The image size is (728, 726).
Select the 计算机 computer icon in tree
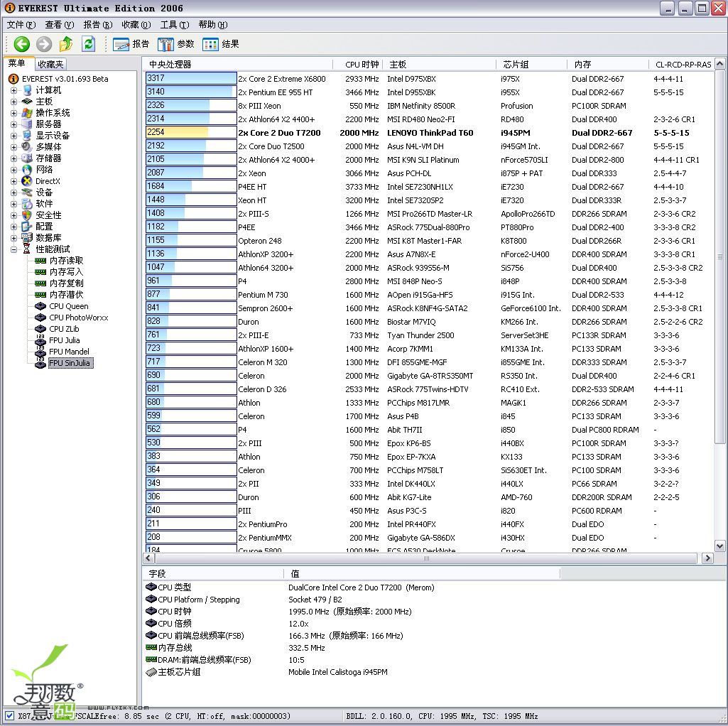pos(28,90)
